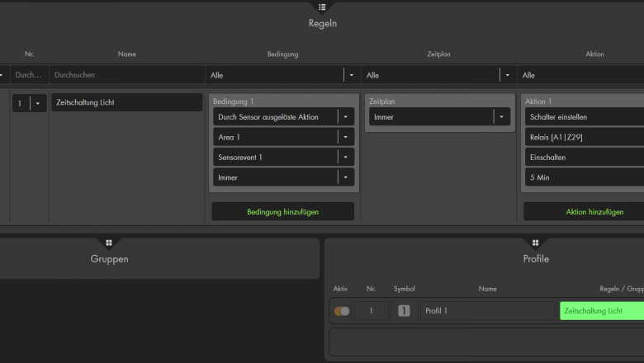Click the list icon above Regeln

322,7
